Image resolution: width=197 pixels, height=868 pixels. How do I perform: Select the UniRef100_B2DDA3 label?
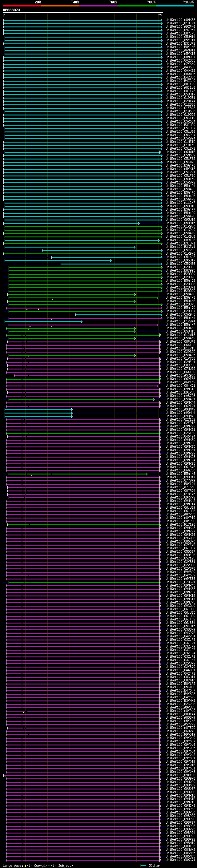coord(180,305)
